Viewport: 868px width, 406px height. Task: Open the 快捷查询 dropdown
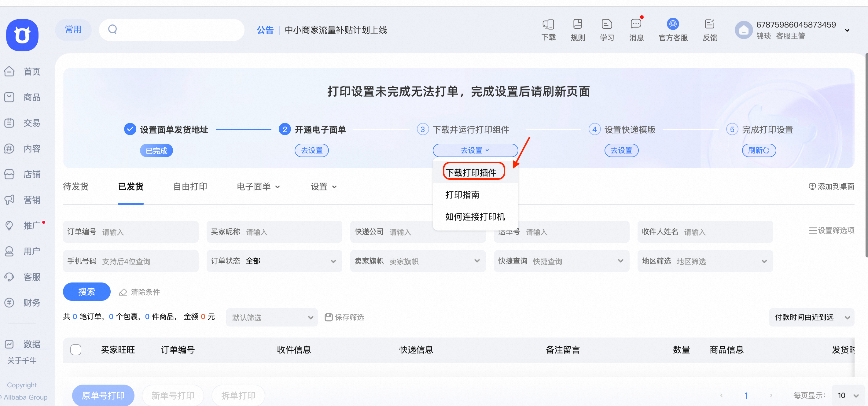coord(561,261)
